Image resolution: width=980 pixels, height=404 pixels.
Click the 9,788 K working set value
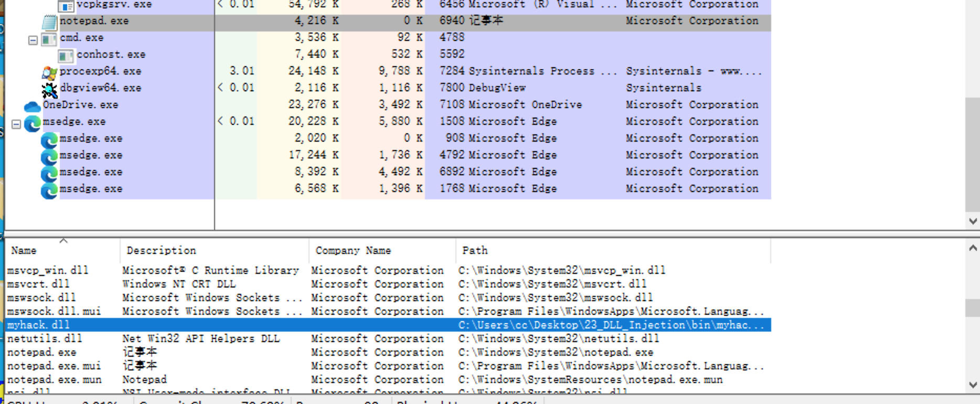(x=400, y=71)
